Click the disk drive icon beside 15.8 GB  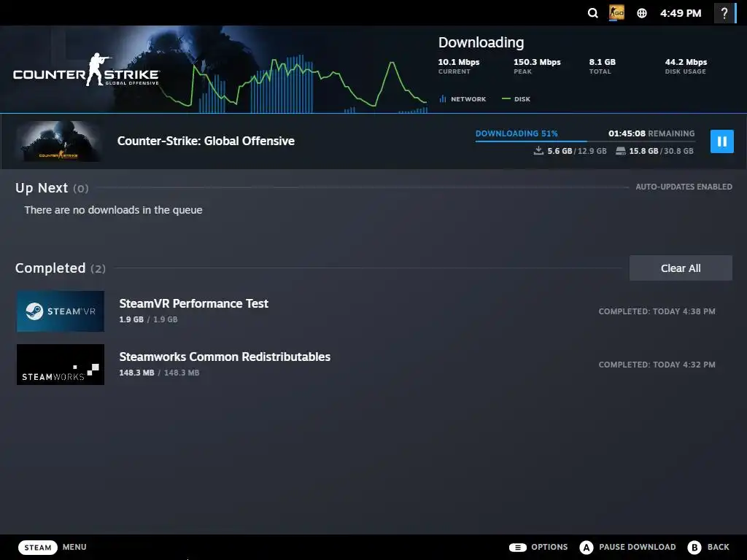(x=620, y=151)
